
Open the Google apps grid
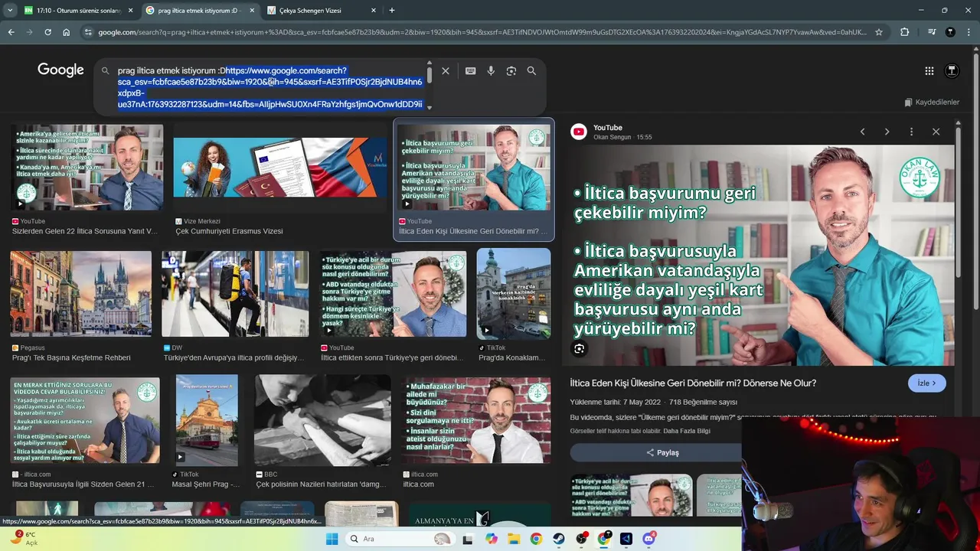pos(929,70)
